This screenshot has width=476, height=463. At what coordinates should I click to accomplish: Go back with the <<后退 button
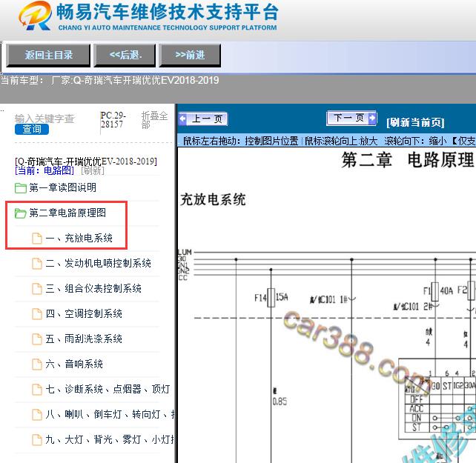[125, 56]
